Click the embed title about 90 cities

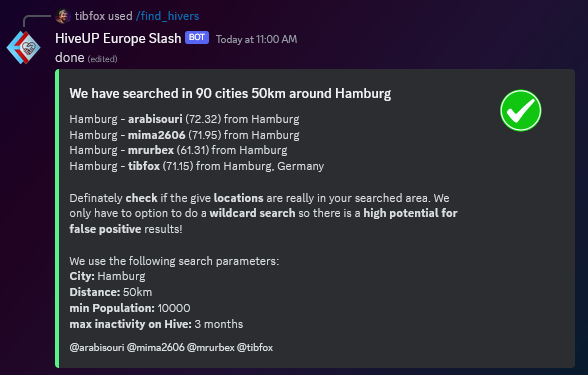pyautogui.click(x=230, y=93)
